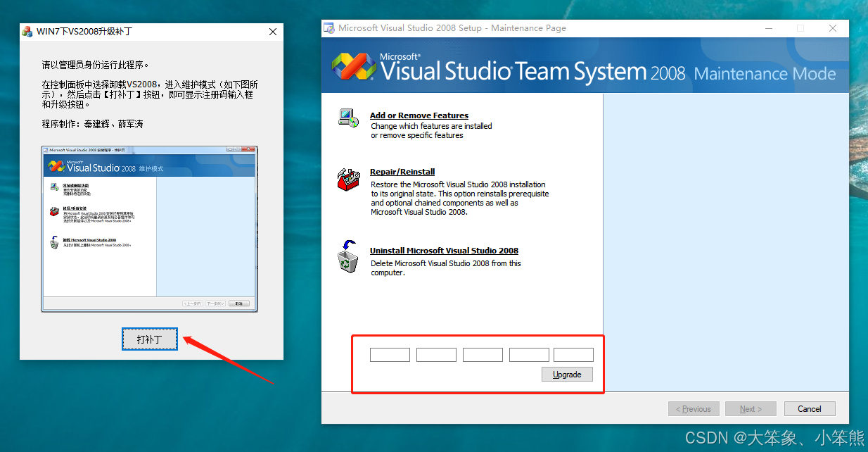Click the fourth product key input box
868x452 pixels.
pos(529,355)
